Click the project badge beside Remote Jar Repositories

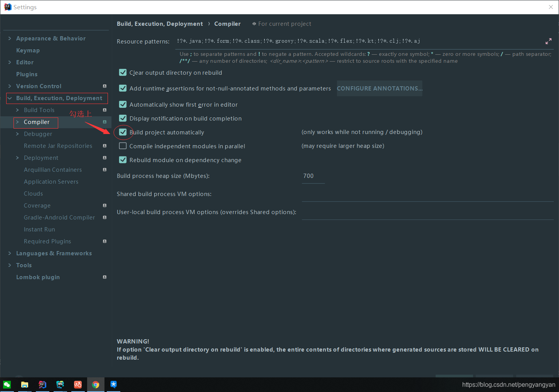coord(104,146)
